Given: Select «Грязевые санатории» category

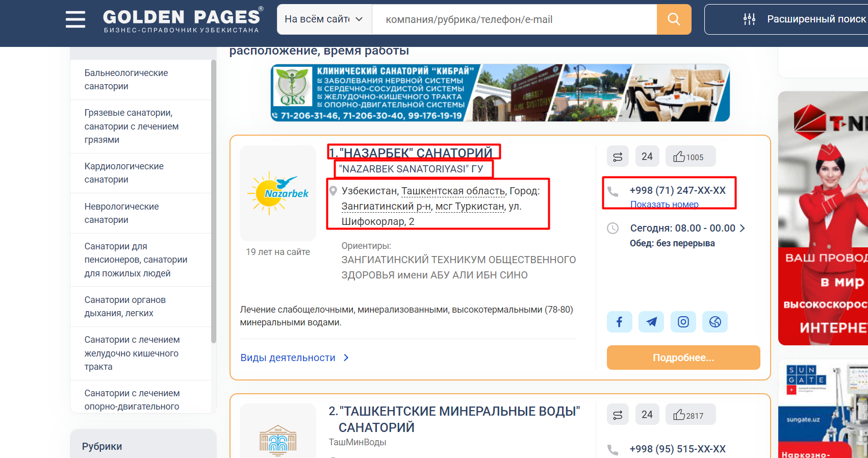Looking at the screenshot, I should click(x=141, y=126).
